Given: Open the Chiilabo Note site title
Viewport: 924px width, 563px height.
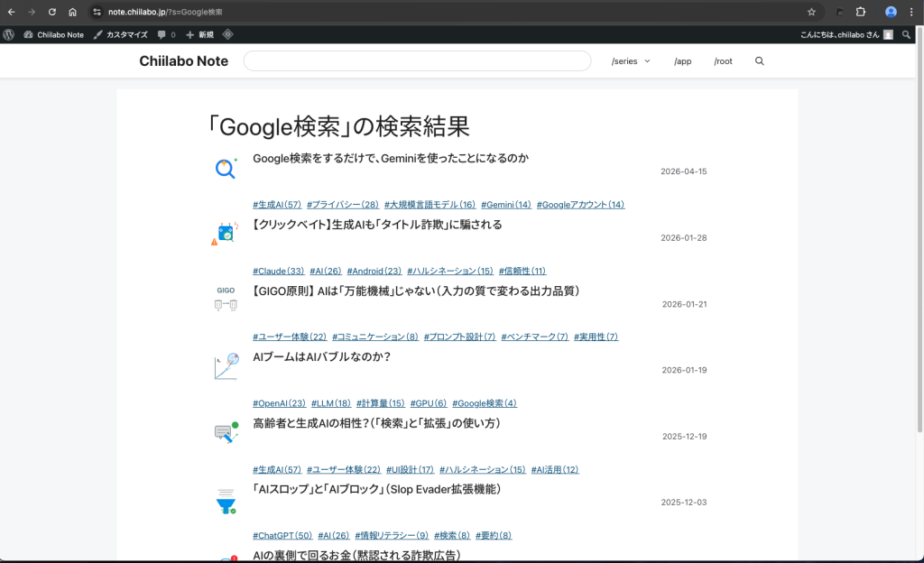Looking at the screenshot, I should (x=183, y=61).
